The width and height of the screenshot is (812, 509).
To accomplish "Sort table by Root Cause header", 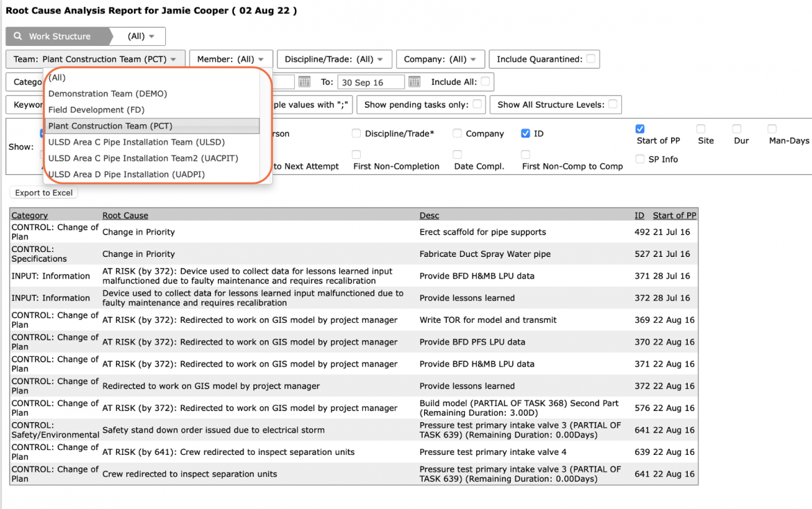I will [125, 215].
